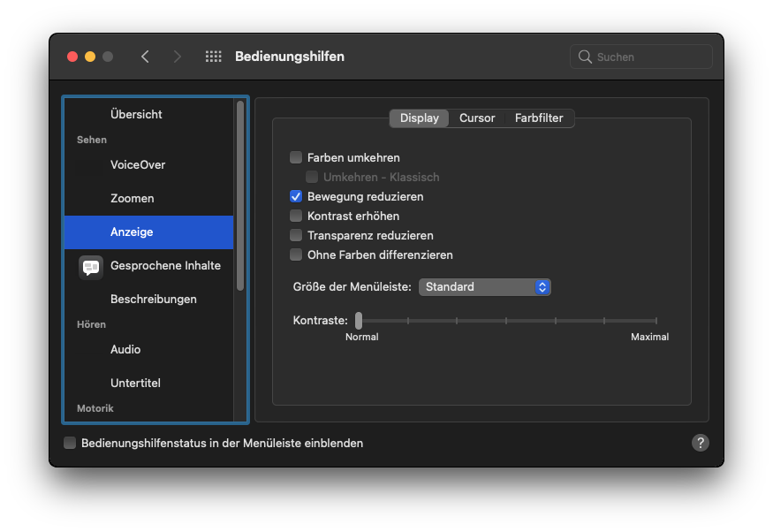The image size is (773, 532).
Task: Toggle the Kontrast erhöhen checkbox
Action: click(x=296, y=216)
